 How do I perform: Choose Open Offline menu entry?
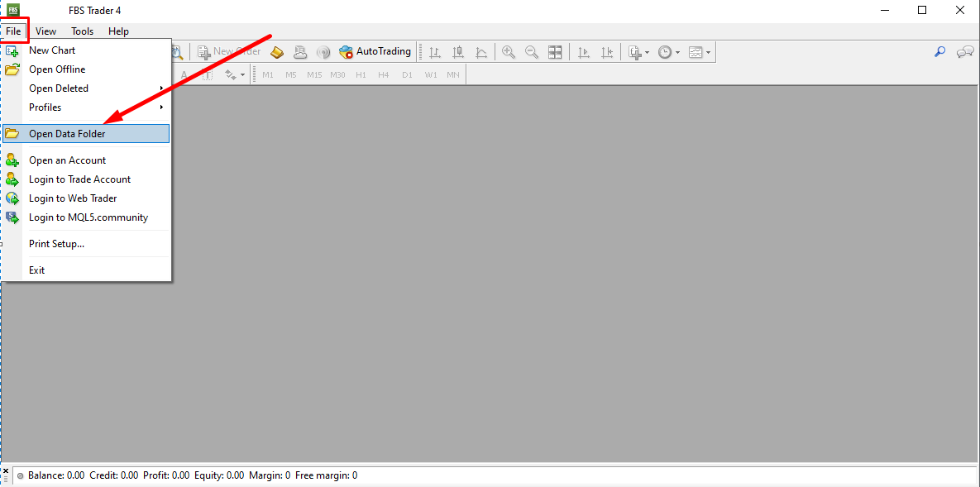[x=86, y=69]
